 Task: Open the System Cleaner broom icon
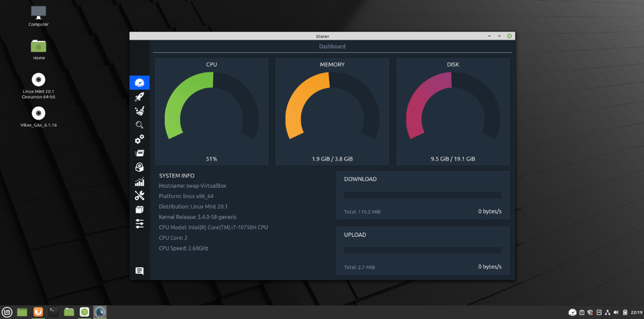[140, 111]
